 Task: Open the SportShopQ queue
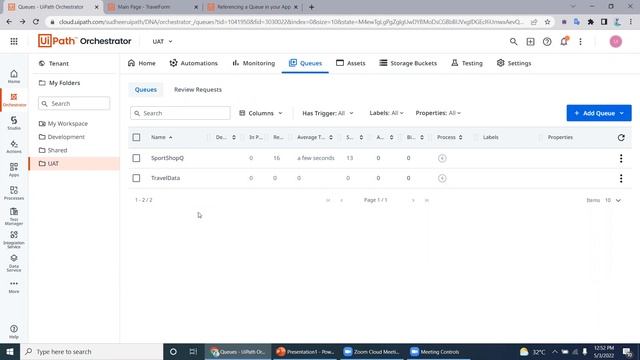pyautogui.click(x=167, y=158)
